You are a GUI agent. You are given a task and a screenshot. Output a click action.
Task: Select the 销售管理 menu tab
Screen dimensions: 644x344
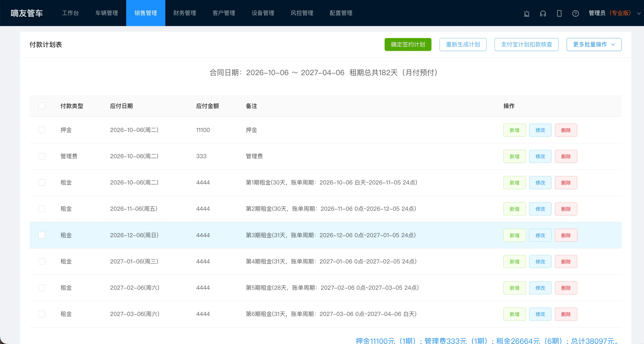click(x=146, y=13)
